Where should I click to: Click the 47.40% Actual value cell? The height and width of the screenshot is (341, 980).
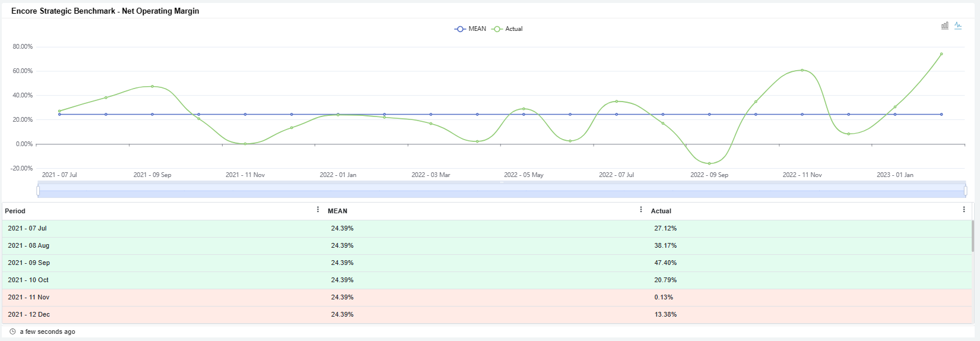pos(665,263)
